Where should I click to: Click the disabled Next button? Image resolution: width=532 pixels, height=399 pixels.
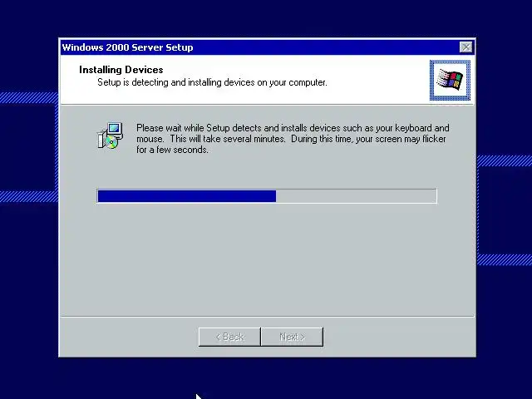pos(292,337)
